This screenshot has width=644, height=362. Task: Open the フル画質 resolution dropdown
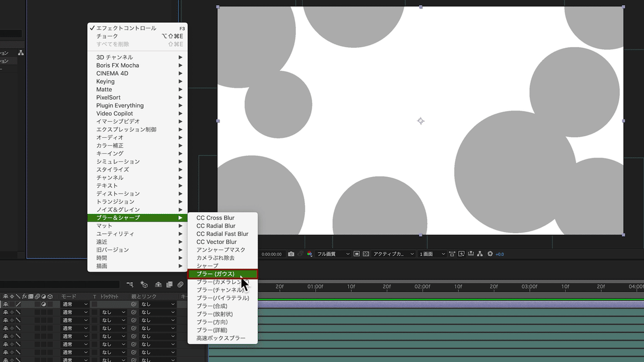[333, 254]
